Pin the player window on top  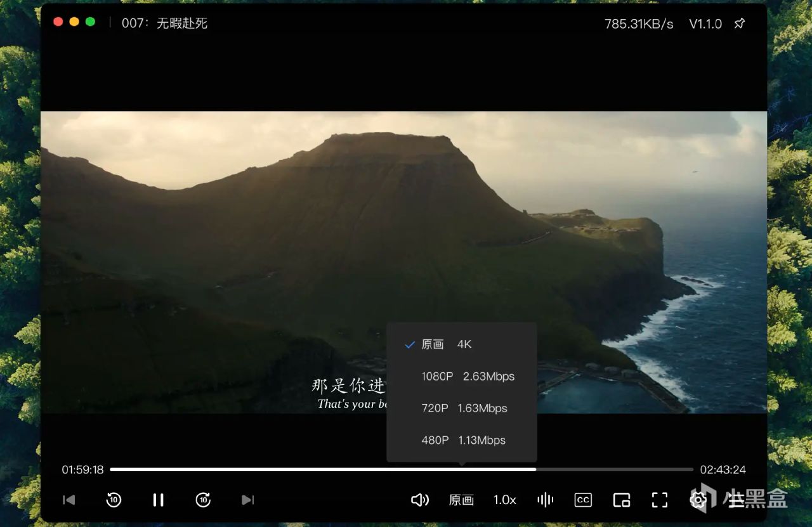[740, 23]
